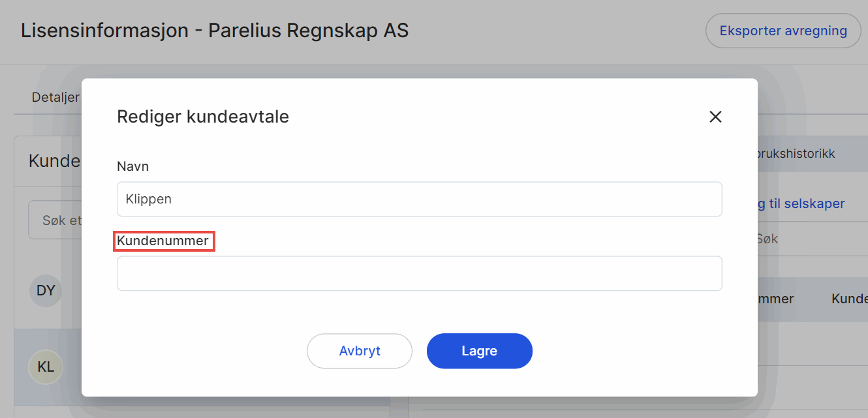The height and width of the screenshot is (418, 868).
Task: Close the Rediger kundeavtale dialog
Action: [x=715, y=117]
